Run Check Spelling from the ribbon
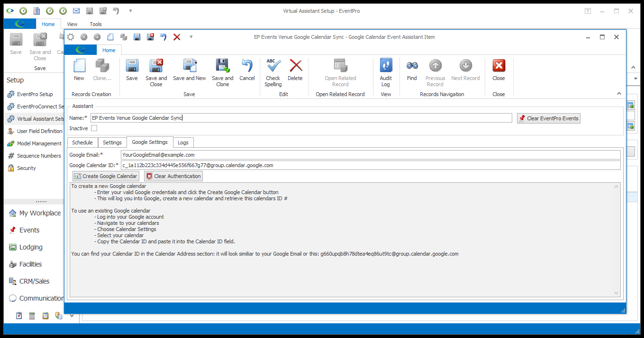The image size is (644, 338). coord(273,72)
